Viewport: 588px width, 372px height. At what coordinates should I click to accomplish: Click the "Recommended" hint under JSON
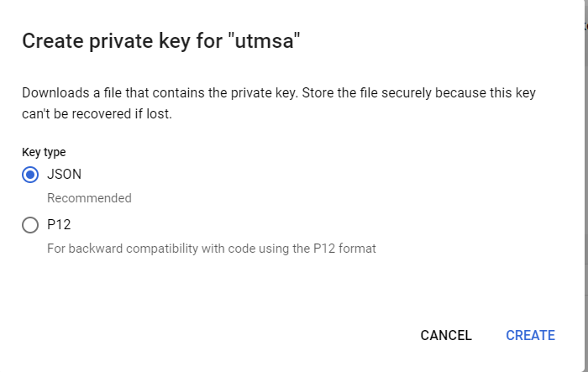89,198
